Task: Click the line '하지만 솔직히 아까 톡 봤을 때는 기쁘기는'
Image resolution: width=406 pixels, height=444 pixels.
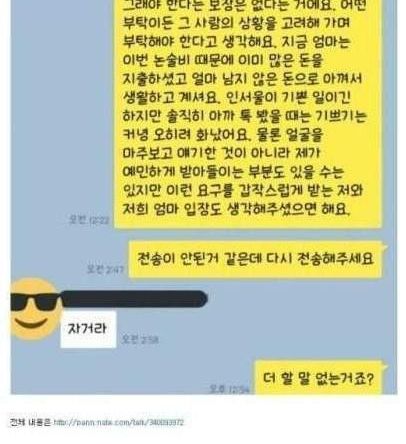Action: click(x=245, y=116)
